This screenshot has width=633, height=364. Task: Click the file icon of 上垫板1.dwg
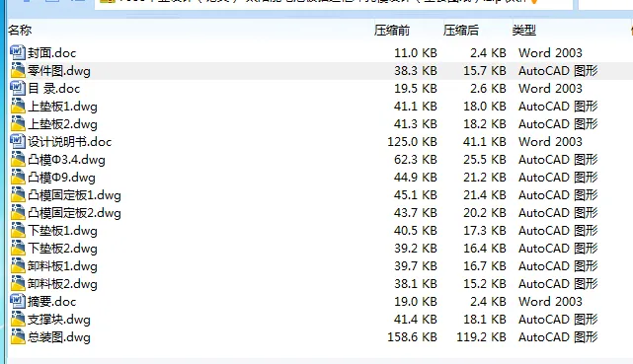pos(18,106)
